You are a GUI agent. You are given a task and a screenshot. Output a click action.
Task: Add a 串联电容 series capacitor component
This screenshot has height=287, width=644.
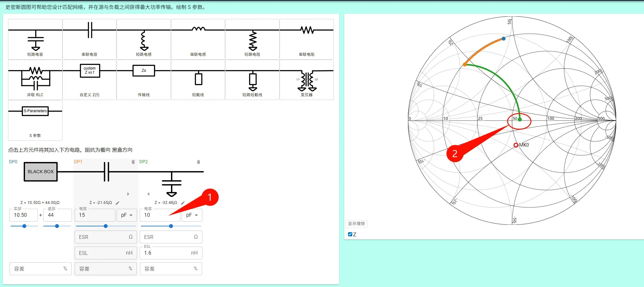pos(89,39)
